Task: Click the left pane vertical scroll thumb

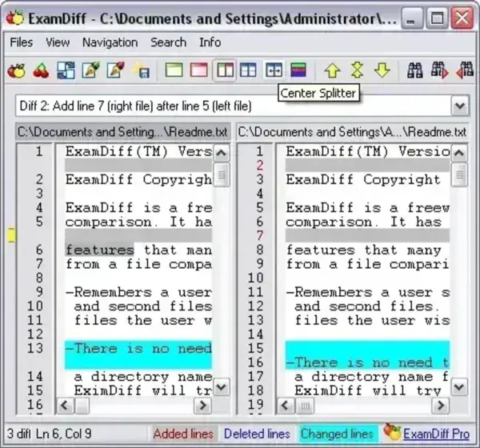Action: pos(222,175)
